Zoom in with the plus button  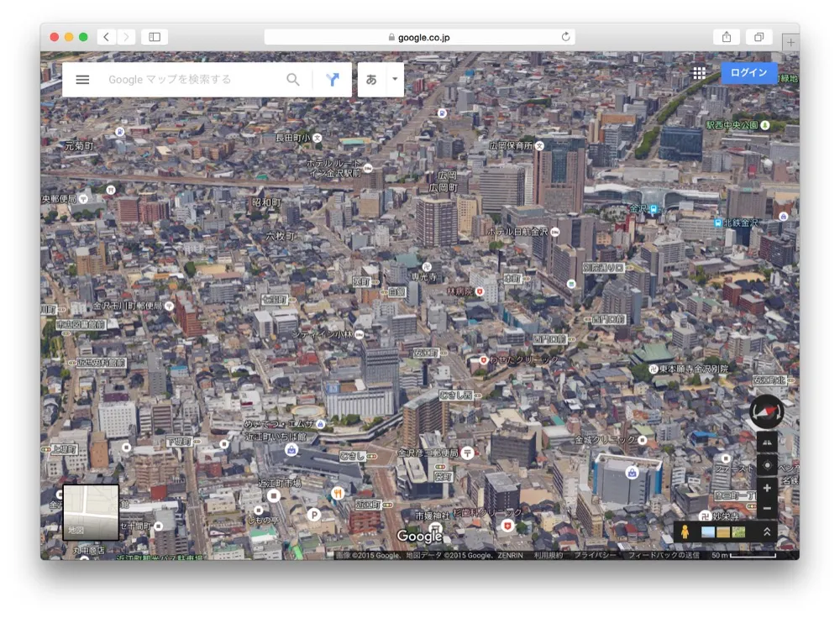(x=766, y=488)
